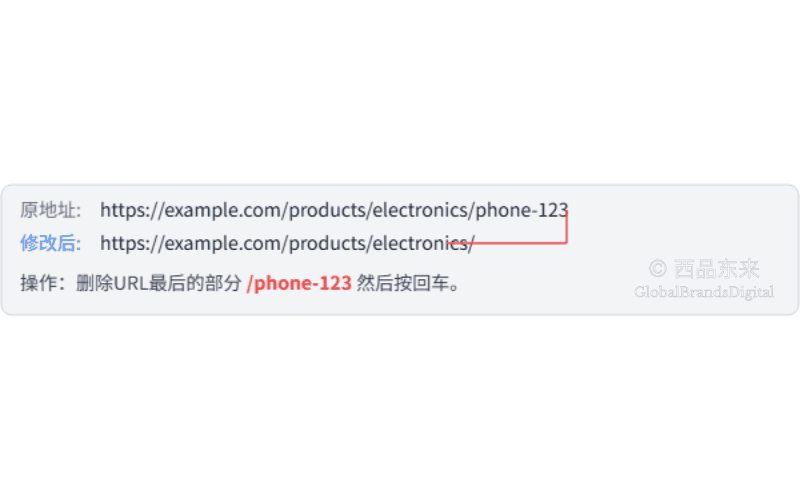Click https:// prefix of the original URL
Viewport: 800px width, 500px height.
[132, 210]
